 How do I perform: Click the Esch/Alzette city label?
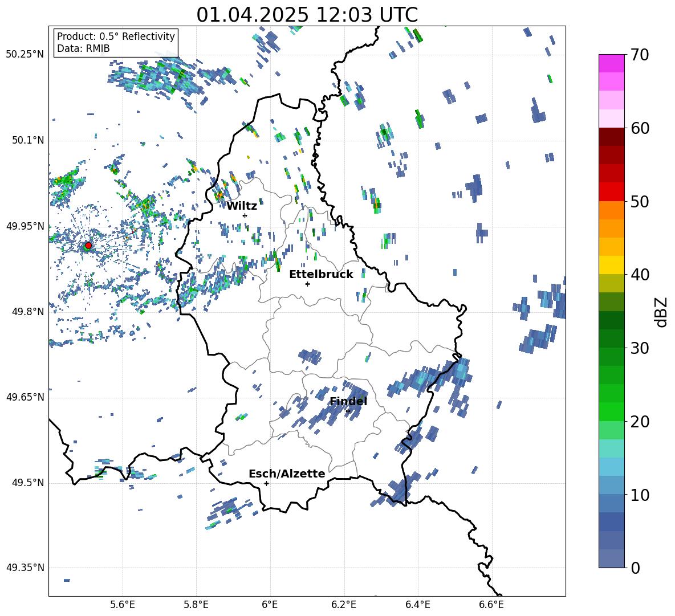tap(287, 474)
